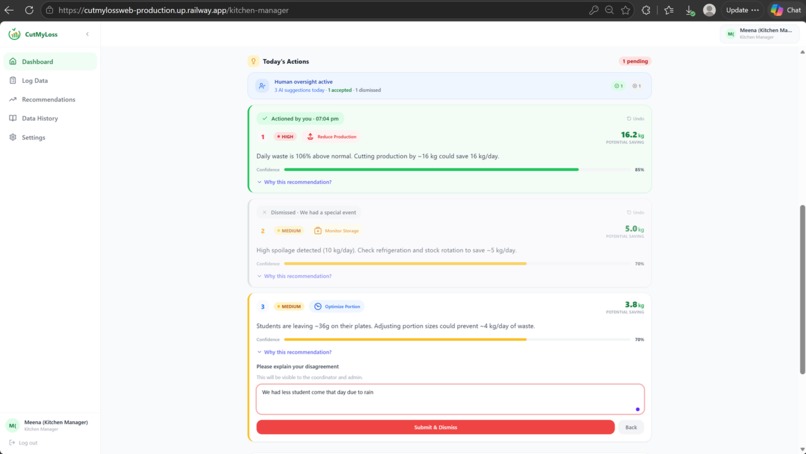Click the page vertical scrollbar
806x454 pixels.
[x=802, y=289]
